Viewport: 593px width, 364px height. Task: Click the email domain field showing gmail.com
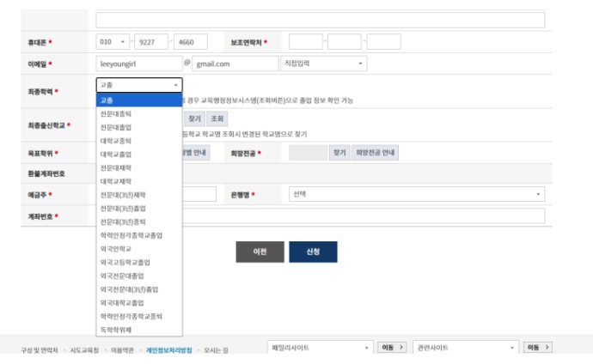coord(235,64)
